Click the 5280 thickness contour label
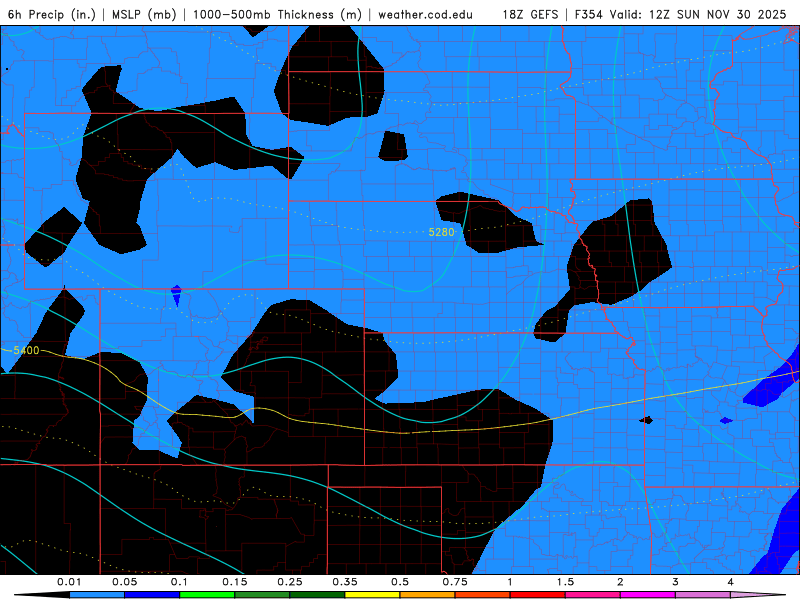This screenshot has width=800, height=600. tap(441, 232)
